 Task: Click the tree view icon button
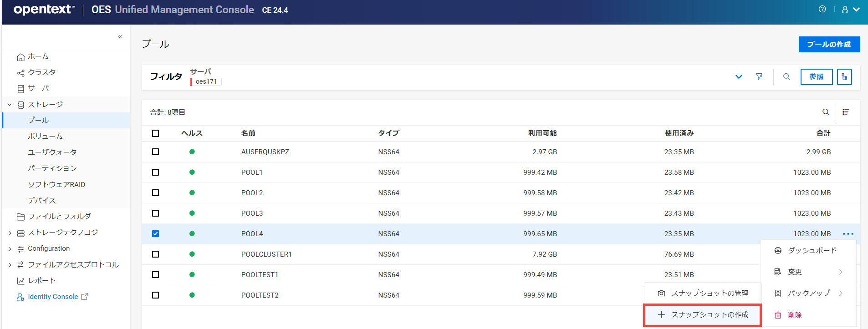tap(844, 77)
